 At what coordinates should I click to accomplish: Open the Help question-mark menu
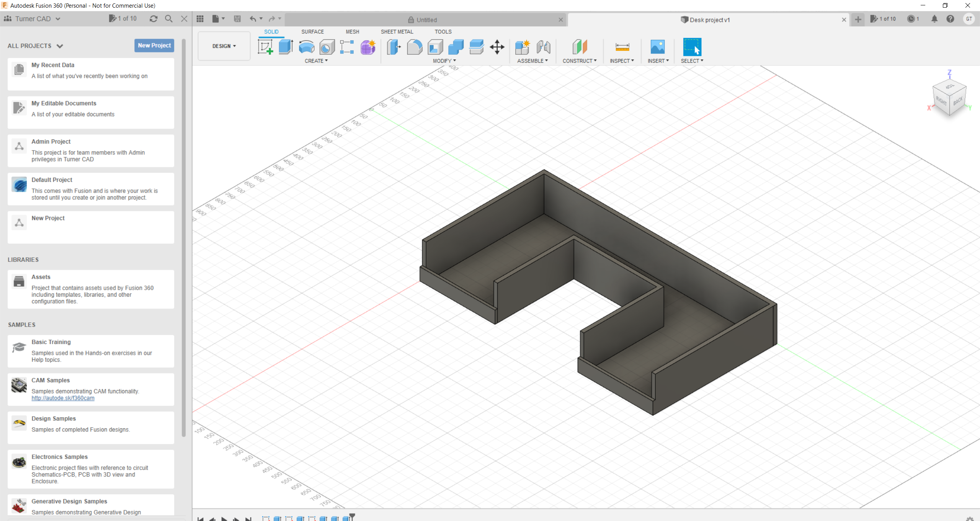[x=950, y=19]
